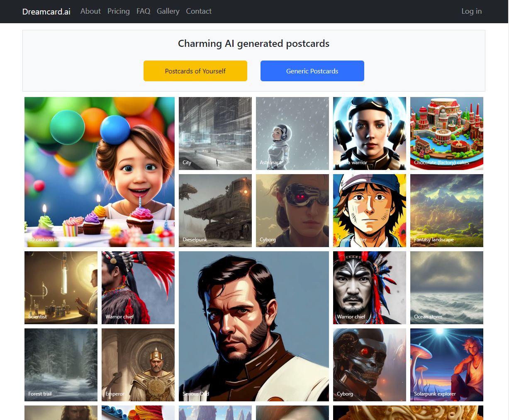Open the About page in navbar
The image size is (509, 420).
coord(90,11)
